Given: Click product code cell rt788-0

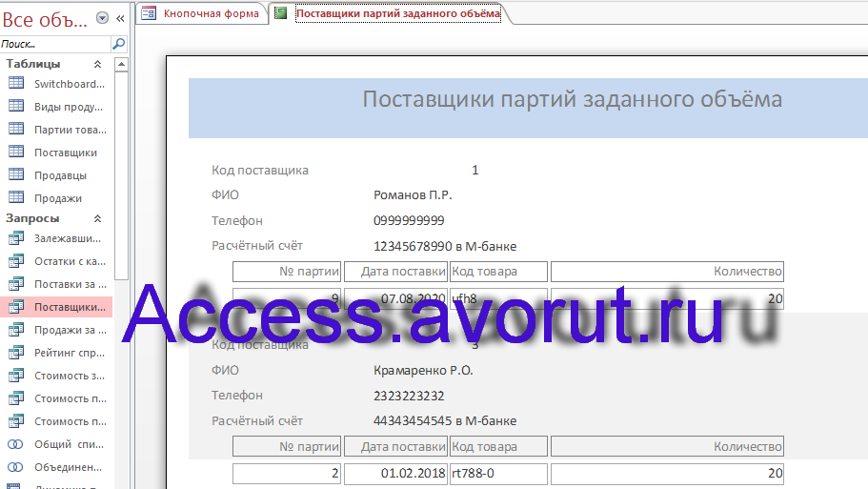Looking at the screenshot, I should (498, 473).
